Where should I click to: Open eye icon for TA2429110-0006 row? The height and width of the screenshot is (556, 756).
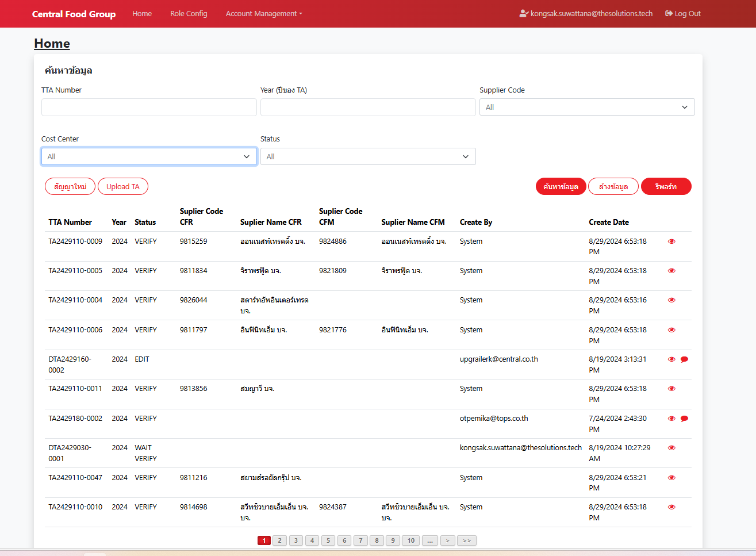(x=671, y=330)
